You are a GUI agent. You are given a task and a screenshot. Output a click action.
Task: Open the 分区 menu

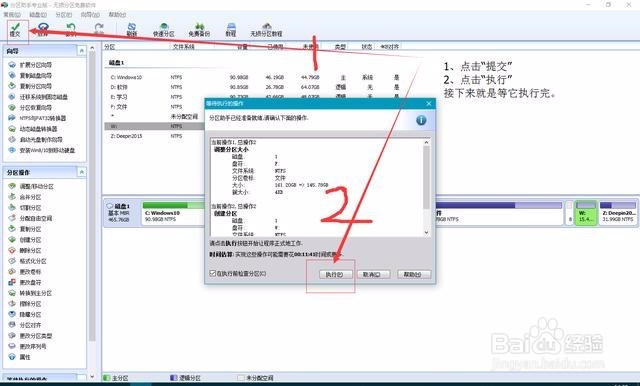click(x=64, y=15)
